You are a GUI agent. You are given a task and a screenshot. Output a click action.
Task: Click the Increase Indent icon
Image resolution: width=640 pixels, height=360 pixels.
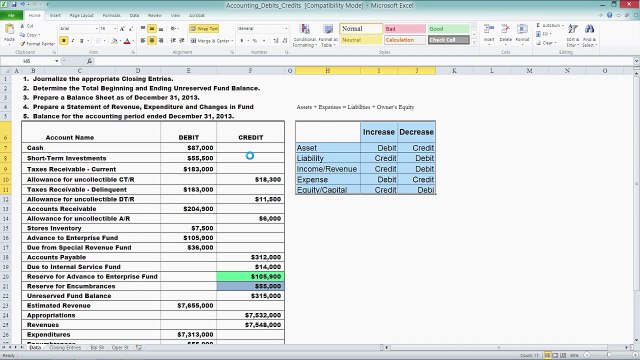[182, 41]
